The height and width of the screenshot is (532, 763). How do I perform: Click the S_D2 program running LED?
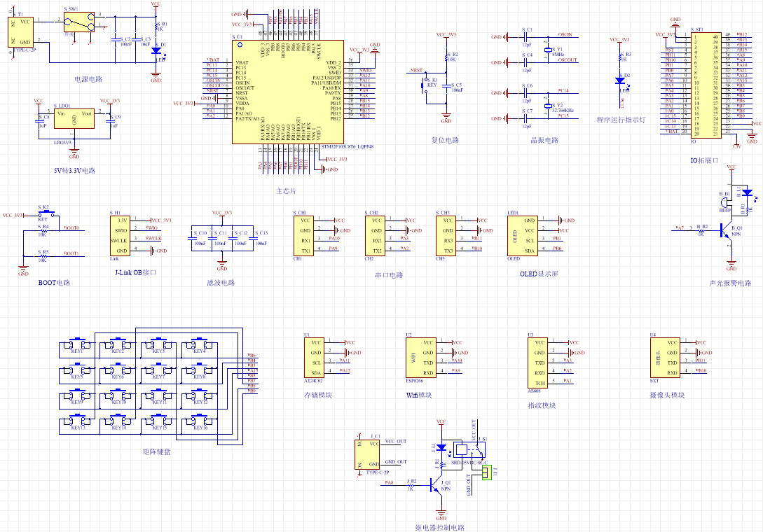pos(620,81)
